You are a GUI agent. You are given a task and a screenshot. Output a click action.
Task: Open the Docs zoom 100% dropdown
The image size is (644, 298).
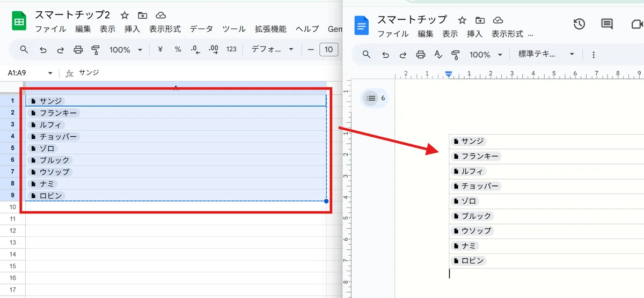click(x=486, y=55)
